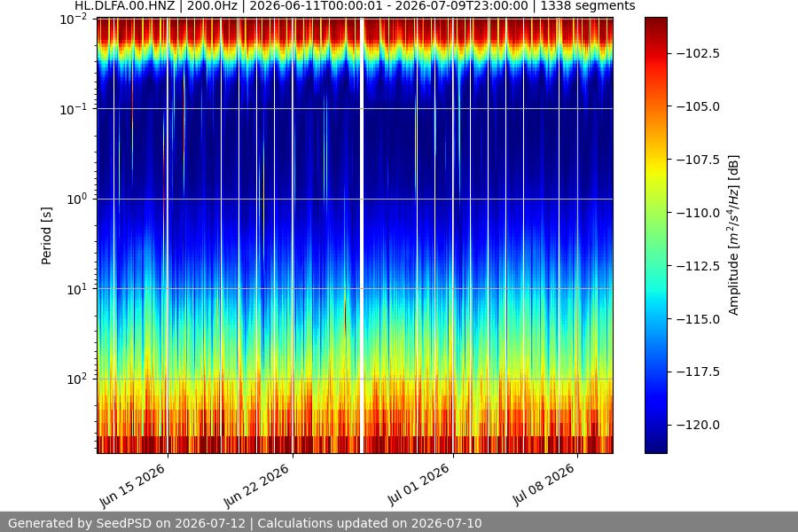Click the 10^2 period tick label

[77, 379]
